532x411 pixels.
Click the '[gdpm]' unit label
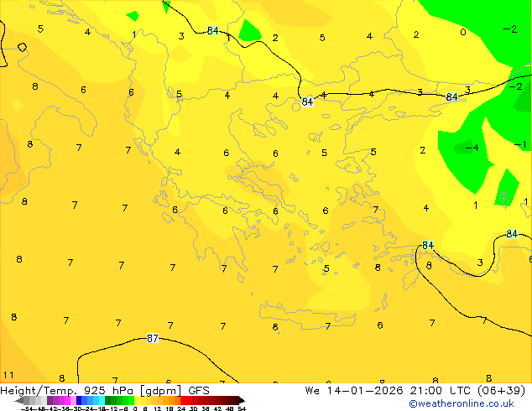[x=160, y=391]
